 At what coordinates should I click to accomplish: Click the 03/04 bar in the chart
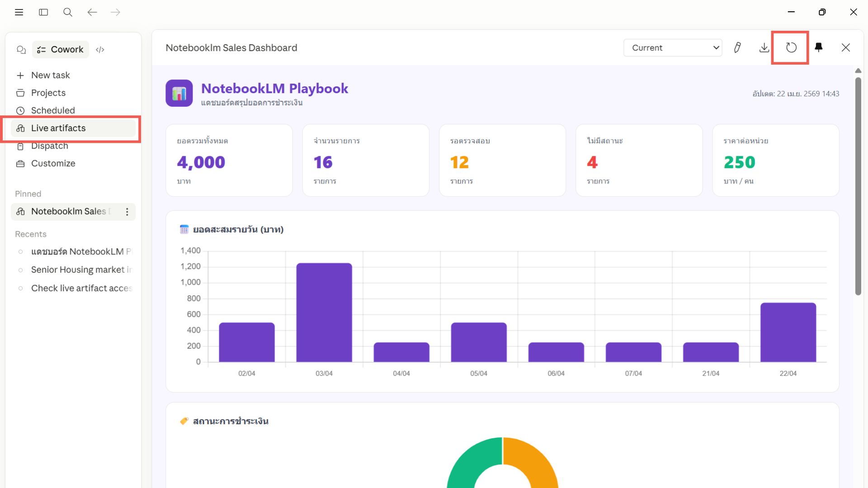coord(324,312)
